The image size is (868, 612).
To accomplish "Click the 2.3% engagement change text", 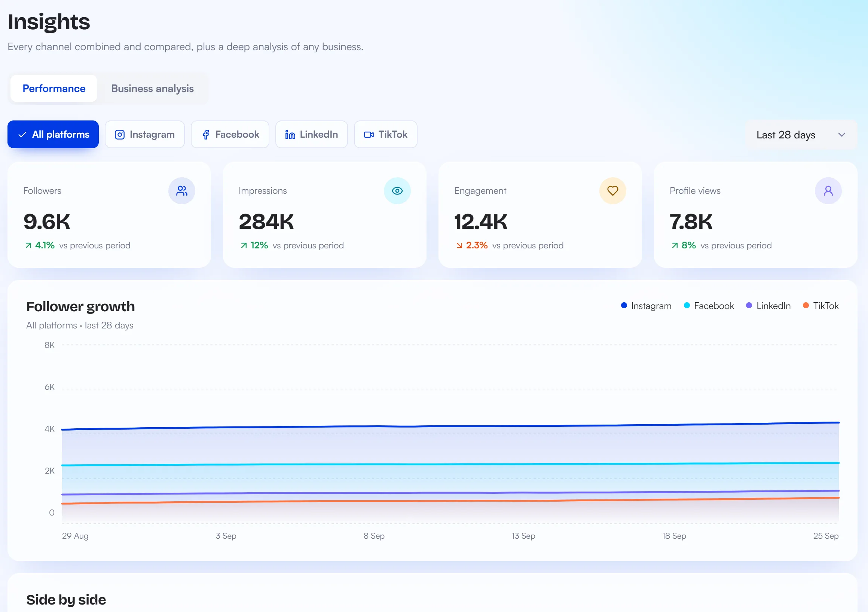I will click(x=477, y=245).
